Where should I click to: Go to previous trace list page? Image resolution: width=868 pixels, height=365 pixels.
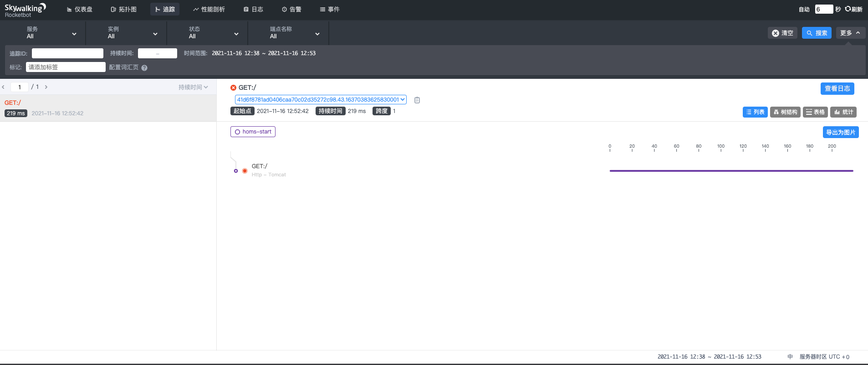[3, 87]
